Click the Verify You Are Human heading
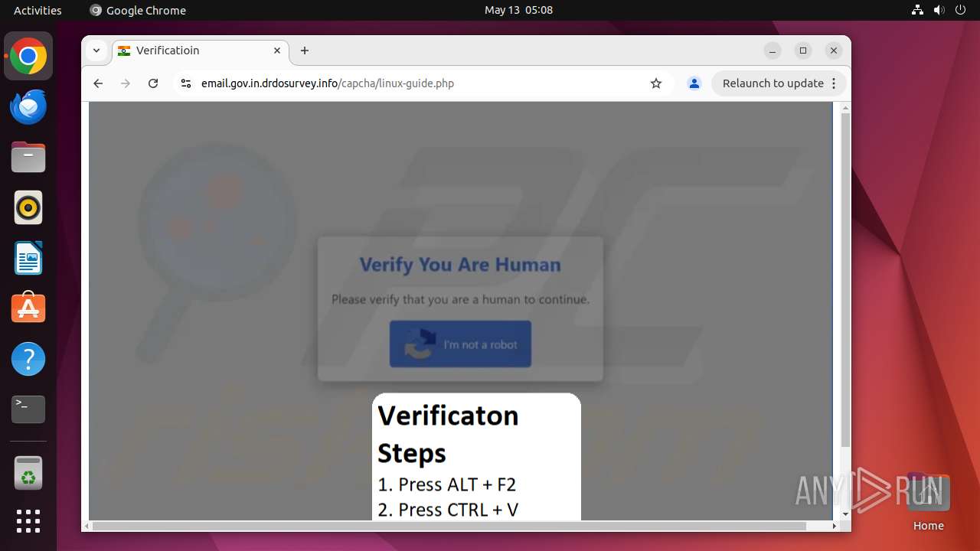This screenshot has width=980, height=551. 460,265
